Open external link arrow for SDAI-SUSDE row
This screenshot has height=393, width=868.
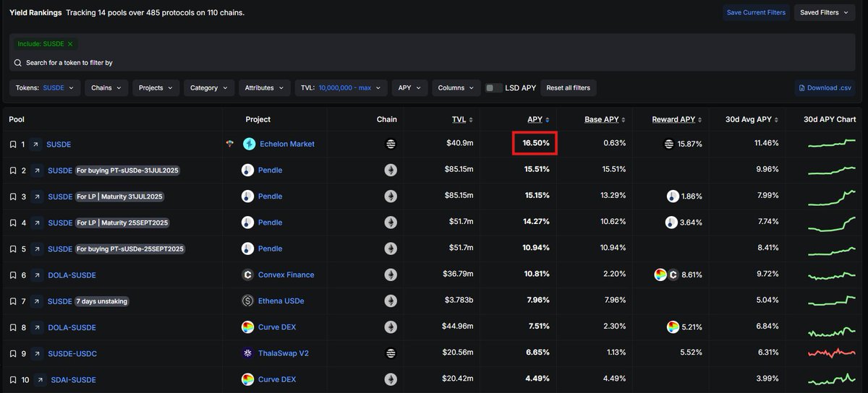[39, 380]
